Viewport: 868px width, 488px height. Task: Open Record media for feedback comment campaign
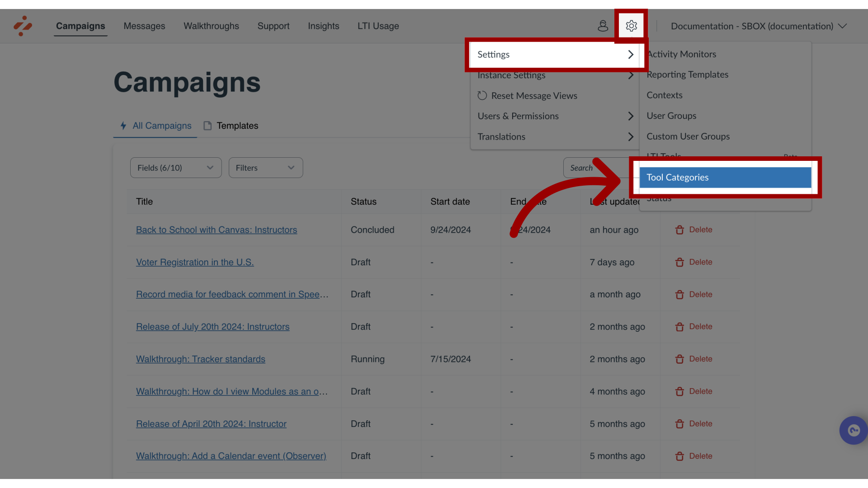click(x=232, y=295)
